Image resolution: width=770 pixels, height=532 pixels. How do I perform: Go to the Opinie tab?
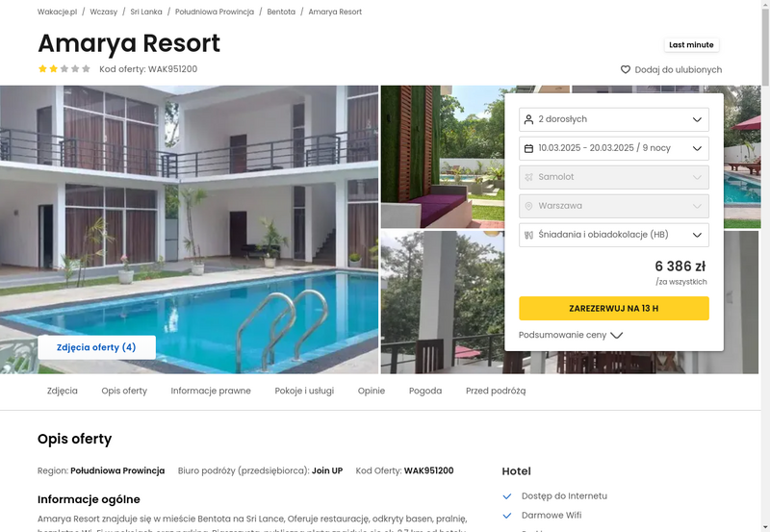372,391
